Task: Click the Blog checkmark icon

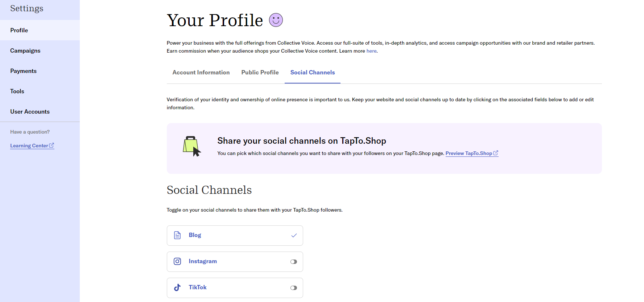Action: pyautogui.click(x=294, y=235)
